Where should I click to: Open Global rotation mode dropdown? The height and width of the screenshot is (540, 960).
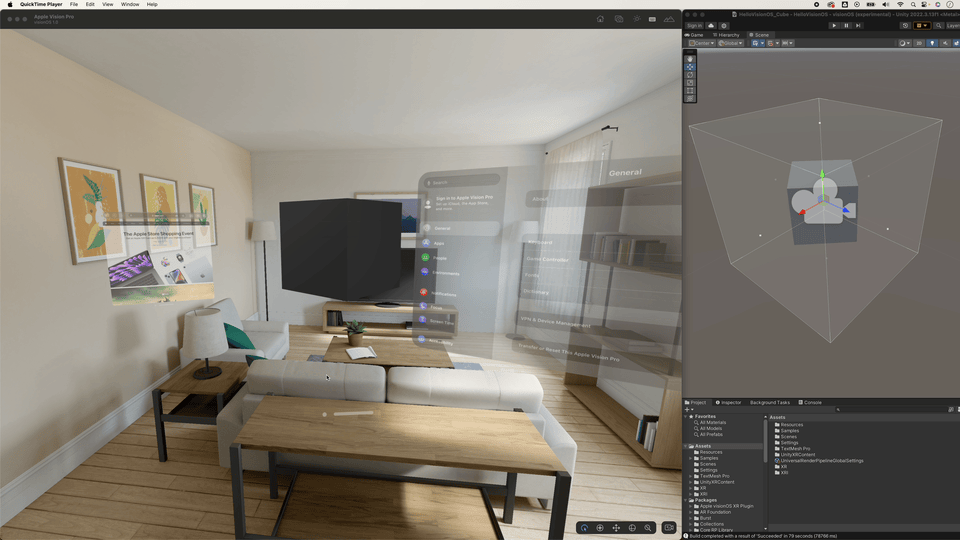click(730, 43)
